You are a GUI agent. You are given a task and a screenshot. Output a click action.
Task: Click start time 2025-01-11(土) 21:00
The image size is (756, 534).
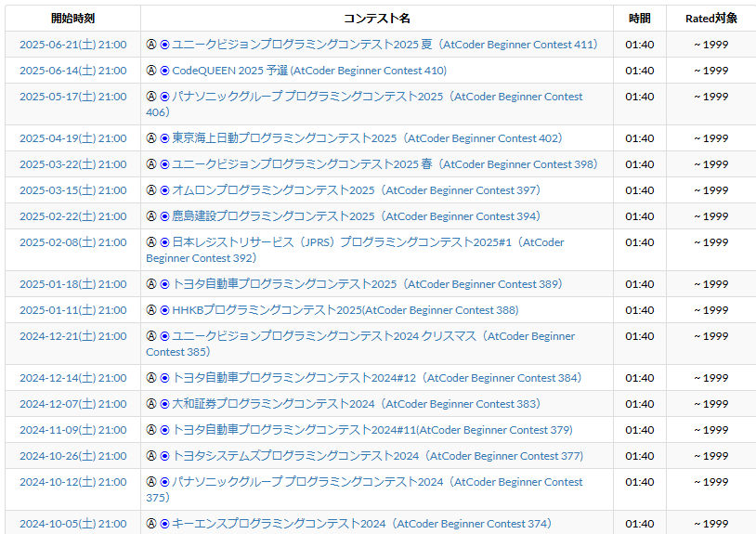[x=73, y=310]
